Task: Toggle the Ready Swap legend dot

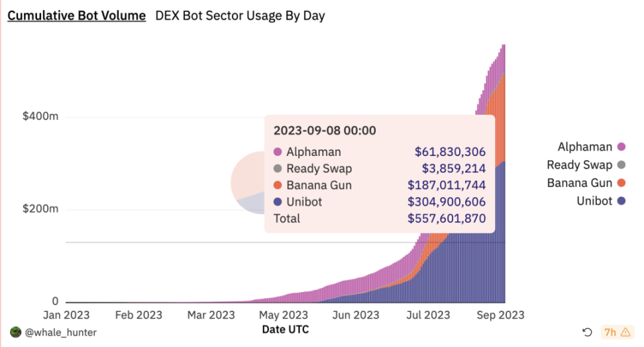Action: [621, 165]
